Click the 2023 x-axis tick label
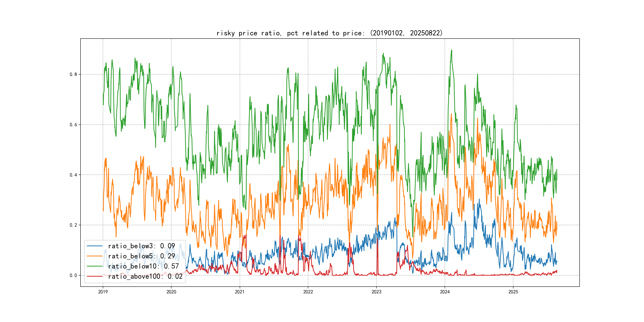The image size is (644, 322). pos(376,292)
